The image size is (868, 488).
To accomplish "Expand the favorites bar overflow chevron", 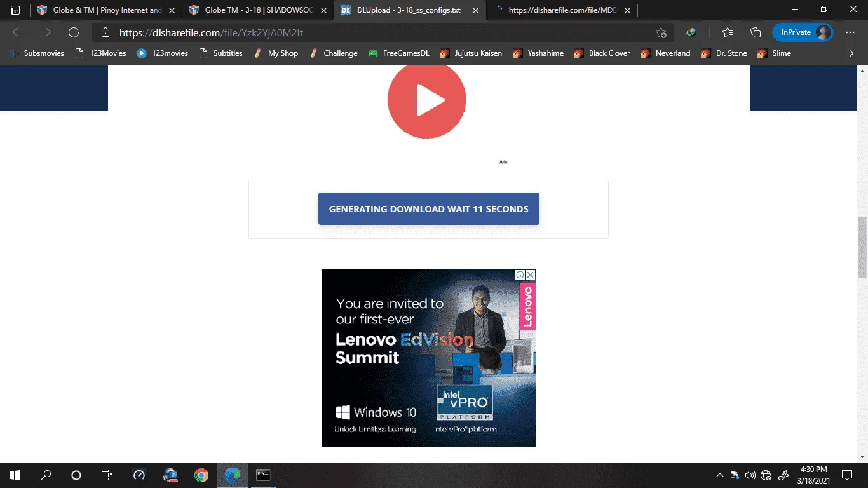I will tap(851, 53).
